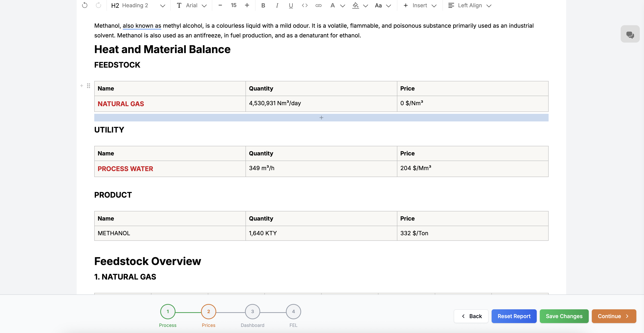644x333 pixels.
Task: Click the 1,640 KTY quantity cell
Action: click(321, 233)
